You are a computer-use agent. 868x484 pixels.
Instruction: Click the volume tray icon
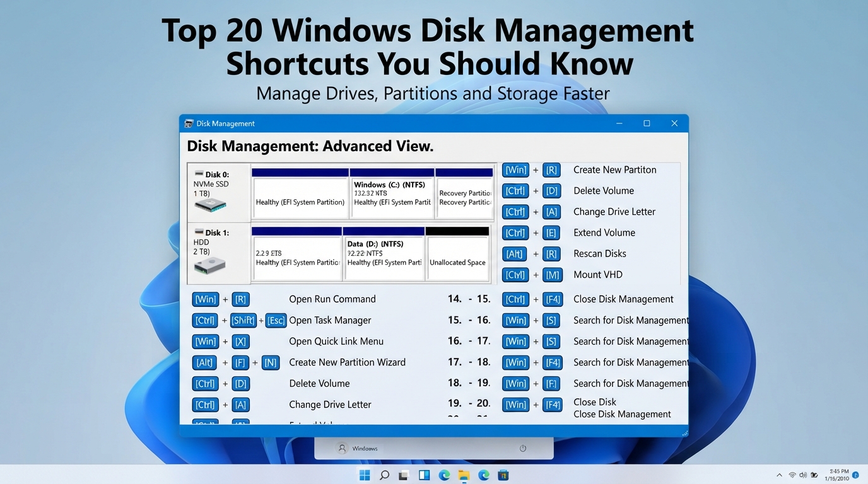[803, 475]
